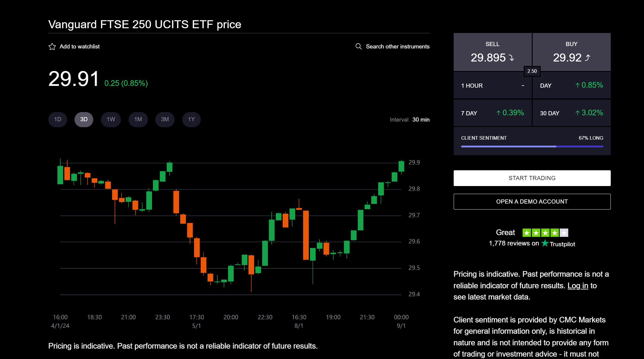The height and width of the screenshot is (359, 644).
Task: Click the 1 HOUR change cell
Action: click(x=493, y=85)
